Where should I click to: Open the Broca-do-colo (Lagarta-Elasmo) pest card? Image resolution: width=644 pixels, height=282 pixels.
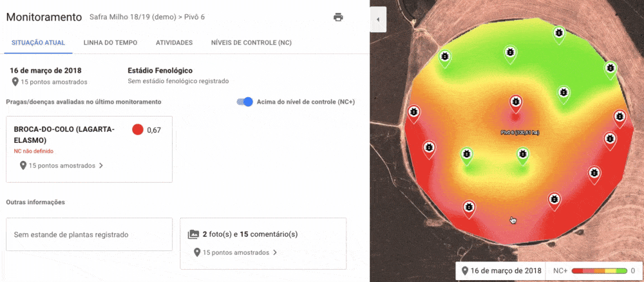[x=88, y=149]
